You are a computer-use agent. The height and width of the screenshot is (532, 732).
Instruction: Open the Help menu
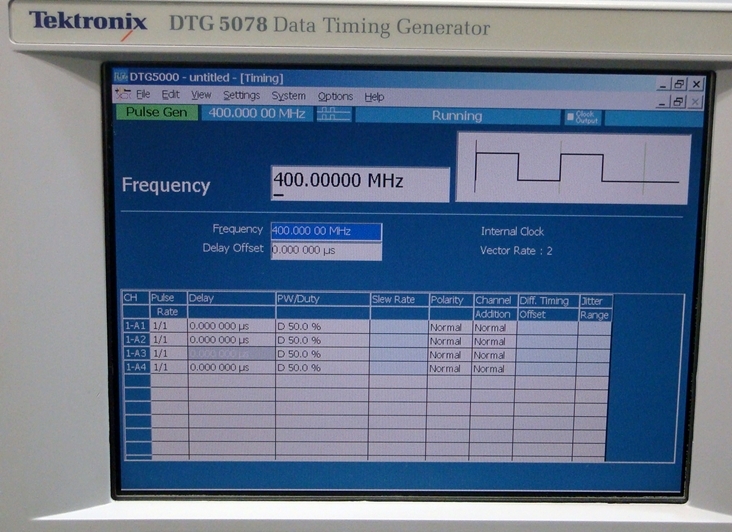tap(374, 97)
